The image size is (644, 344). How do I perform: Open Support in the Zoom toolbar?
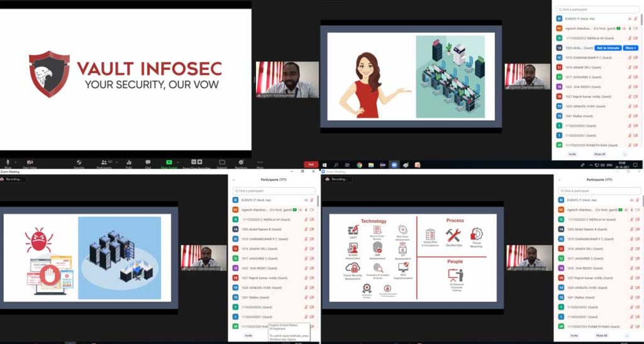coord(222,164)
